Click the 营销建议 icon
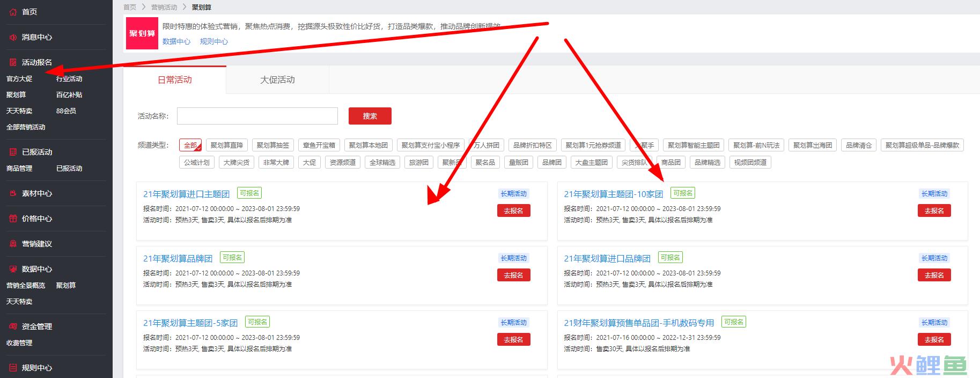The width and height of the screenshot is (980, 378). coord(13,244)
